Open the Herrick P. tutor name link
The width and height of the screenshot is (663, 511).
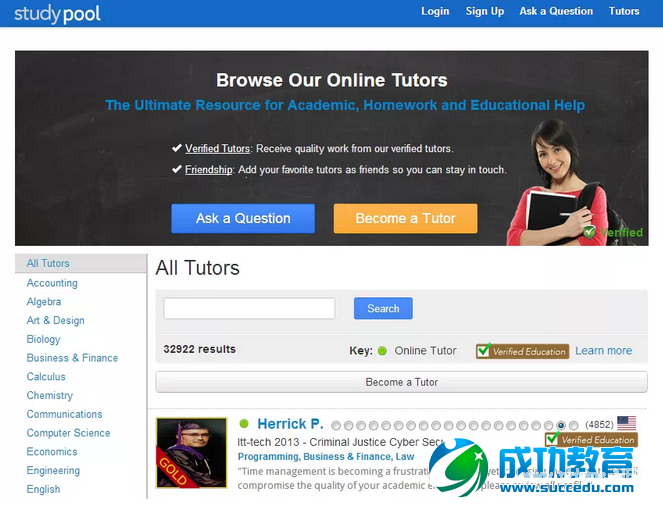290,424
